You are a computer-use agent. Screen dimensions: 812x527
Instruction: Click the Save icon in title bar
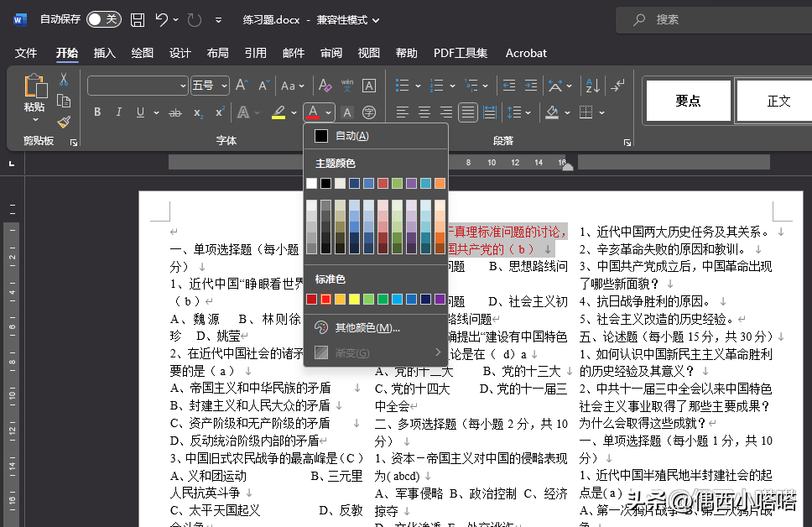(x=138, y=19)
